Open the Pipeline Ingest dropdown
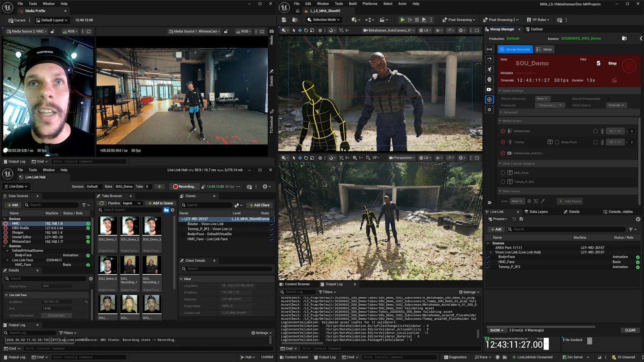 pos(132,203)
